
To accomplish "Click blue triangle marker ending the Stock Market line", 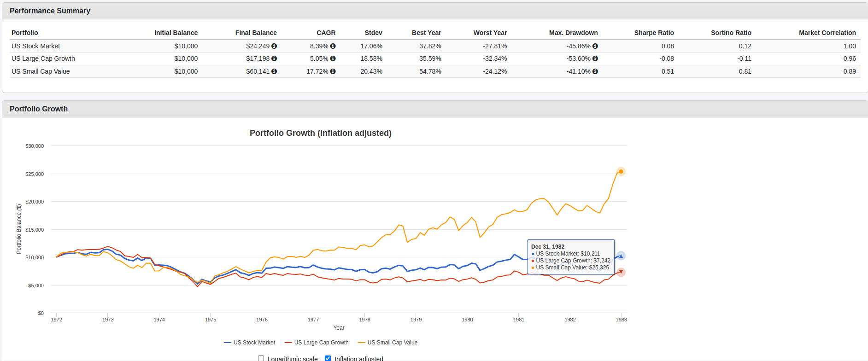I will click(x=621, y=256).
